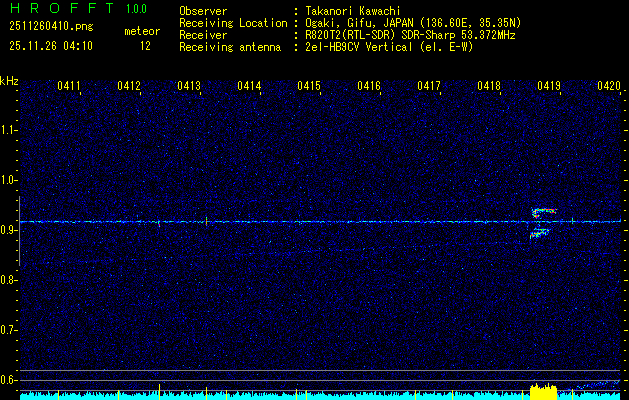The image size is (629, 400).
Task: Click the 1.0 frequency axis label
Action: 9,180
